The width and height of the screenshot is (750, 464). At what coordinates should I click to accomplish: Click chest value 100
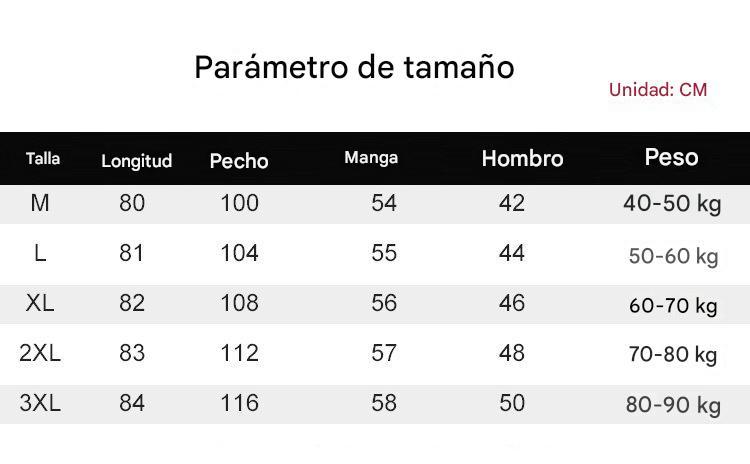pos(239,203)
